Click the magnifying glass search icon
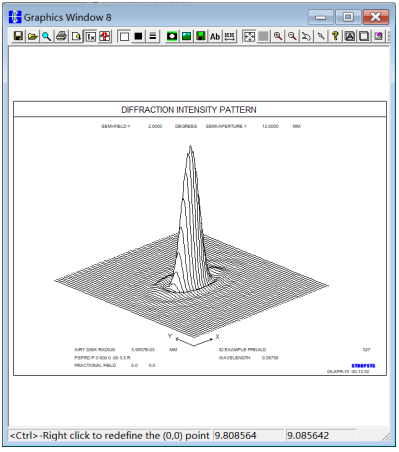Image resolution: width=399 pixels, height=452 pixels. [x=47, y=36]
